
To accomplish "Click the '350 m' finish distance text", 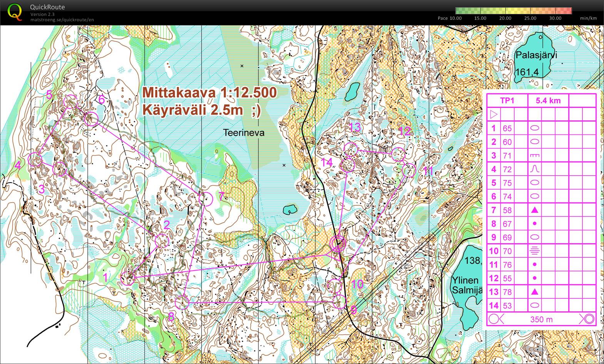I will click(541, 319).
